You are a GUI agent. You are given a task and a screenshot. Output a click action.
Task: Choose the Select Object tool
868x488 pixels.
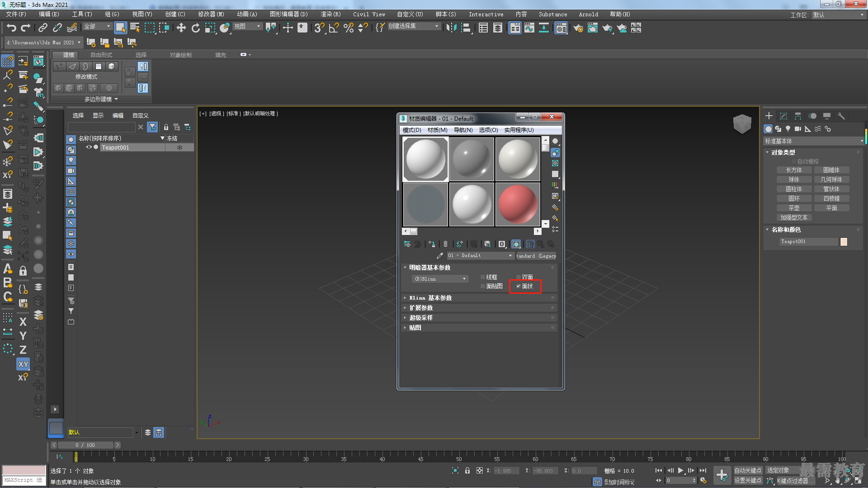120,28
